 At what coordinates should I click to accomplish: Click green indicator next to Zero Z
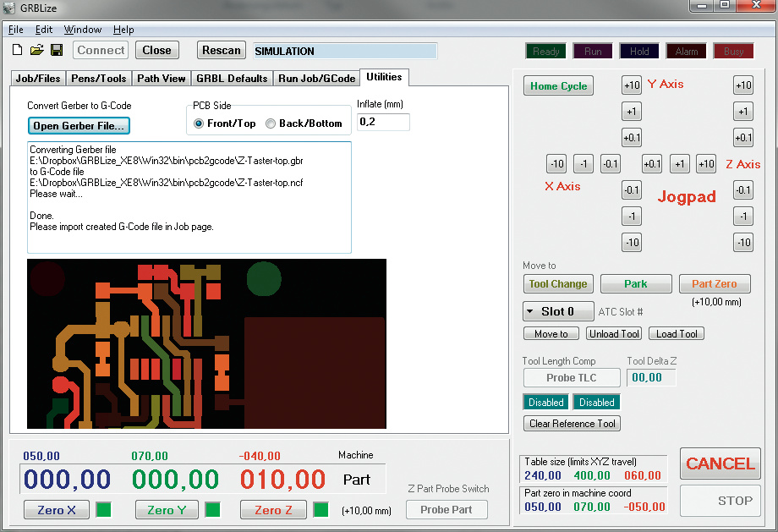[x=321, y=510]
